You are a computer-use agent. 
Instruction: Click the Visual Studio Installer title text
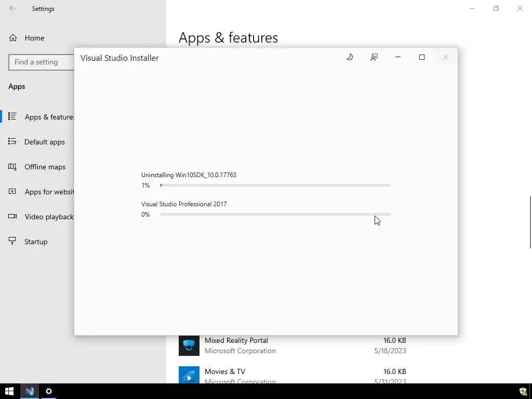tap(119, 58)
